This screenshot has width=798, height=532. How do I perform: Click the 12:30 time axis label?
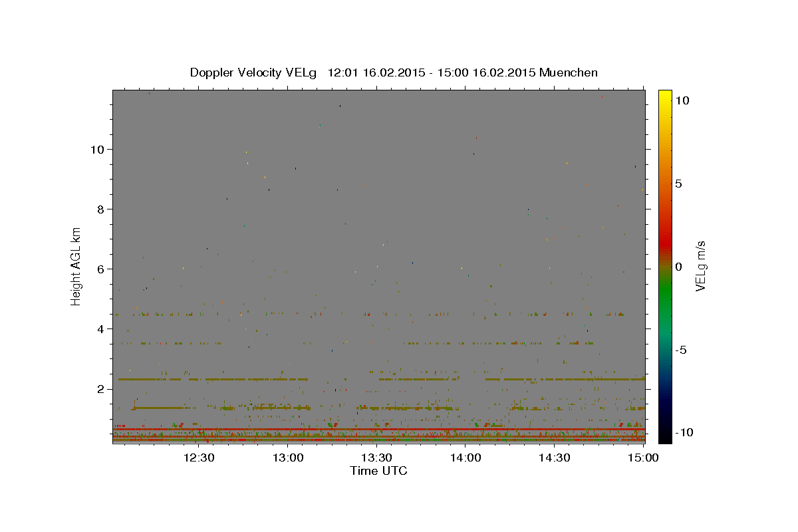199,458
